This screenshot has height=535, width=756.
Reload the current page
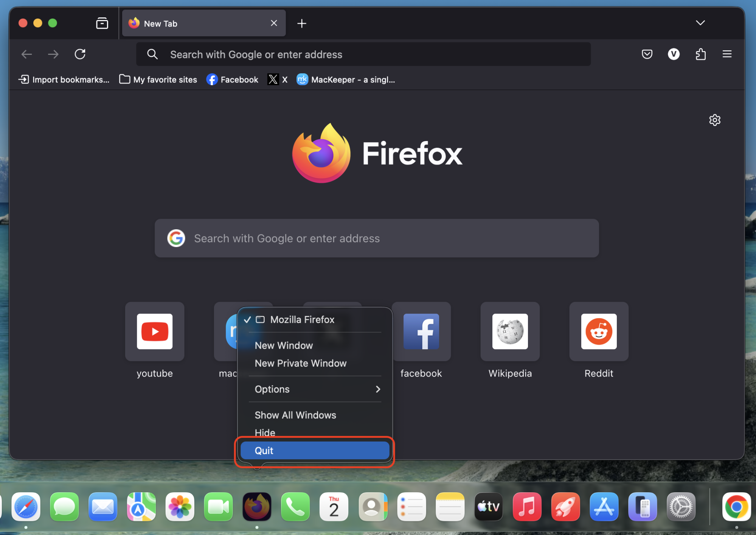click(80, 54)
